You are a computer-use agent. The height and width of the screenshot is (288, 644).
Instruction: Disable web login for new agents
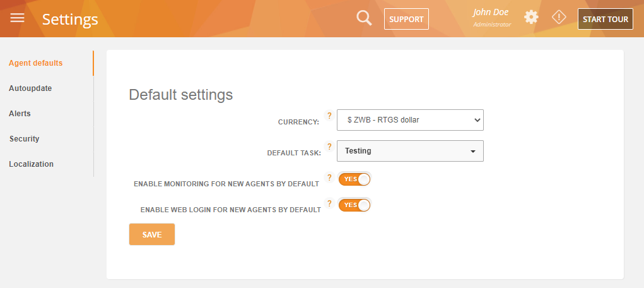[354, 205]
